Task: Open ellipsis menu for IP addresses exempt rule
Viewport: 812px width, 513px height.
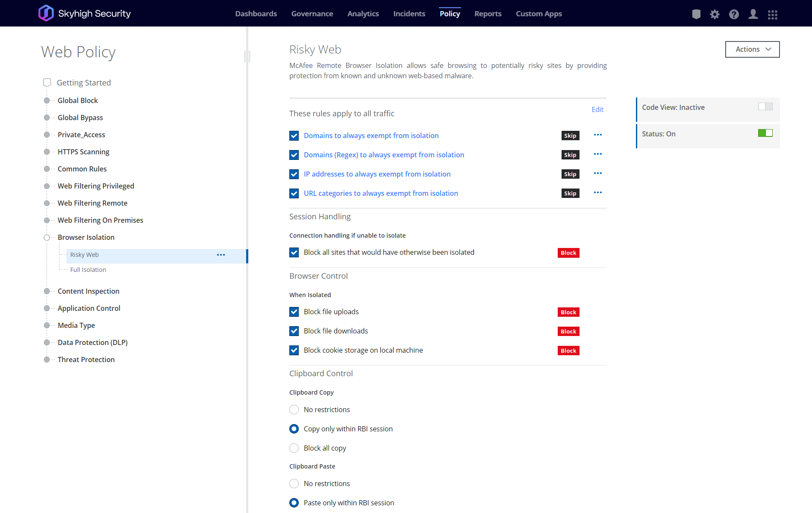Action: [x=597, y=174]
